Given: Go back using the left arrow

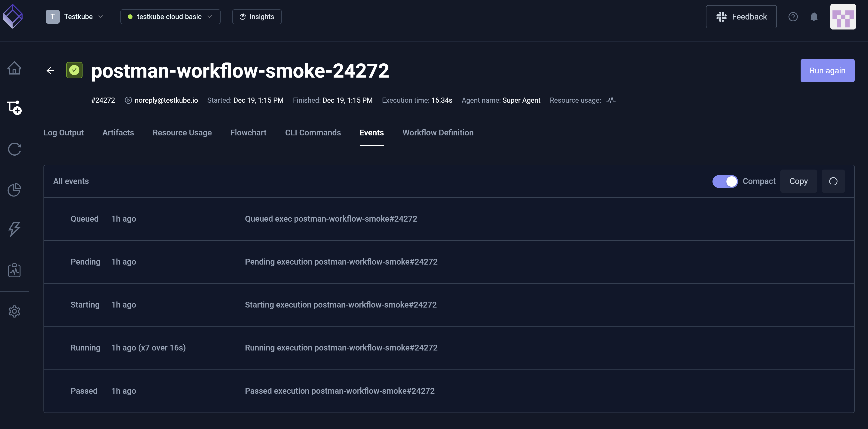Looking at the screenshot, I should pyautogui.click(x=50, y=71).
